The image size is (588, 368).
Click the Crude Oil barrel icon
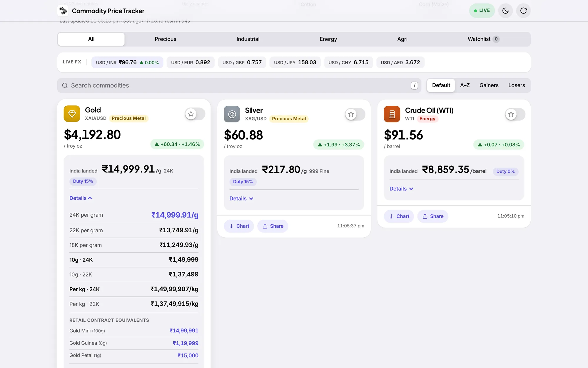(392, 114)
